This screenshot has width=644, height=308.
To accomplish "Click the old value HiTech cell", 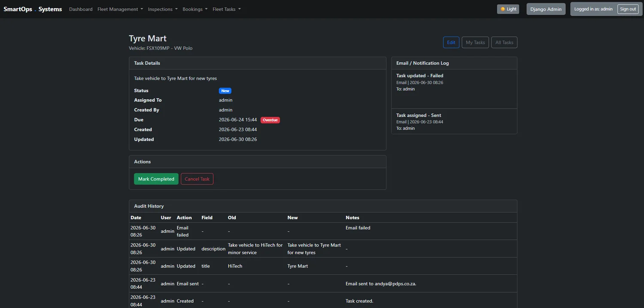I will (235, 266).
